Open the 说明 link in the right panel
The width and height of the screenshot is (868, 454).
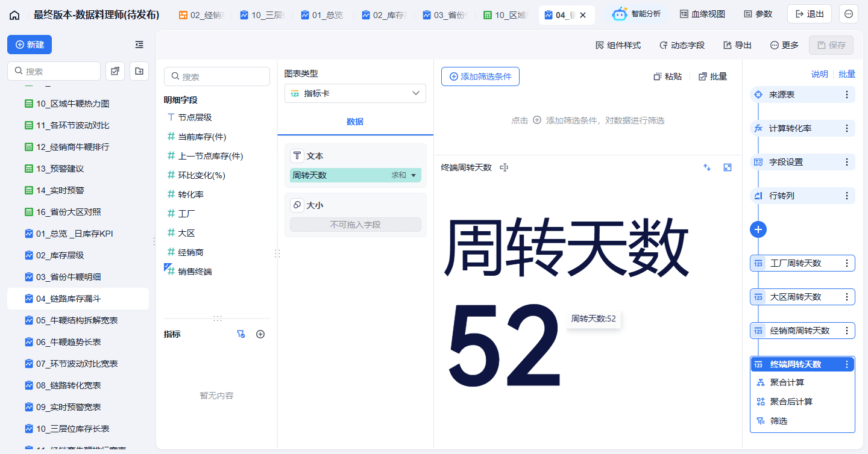(x=820, y=74)
